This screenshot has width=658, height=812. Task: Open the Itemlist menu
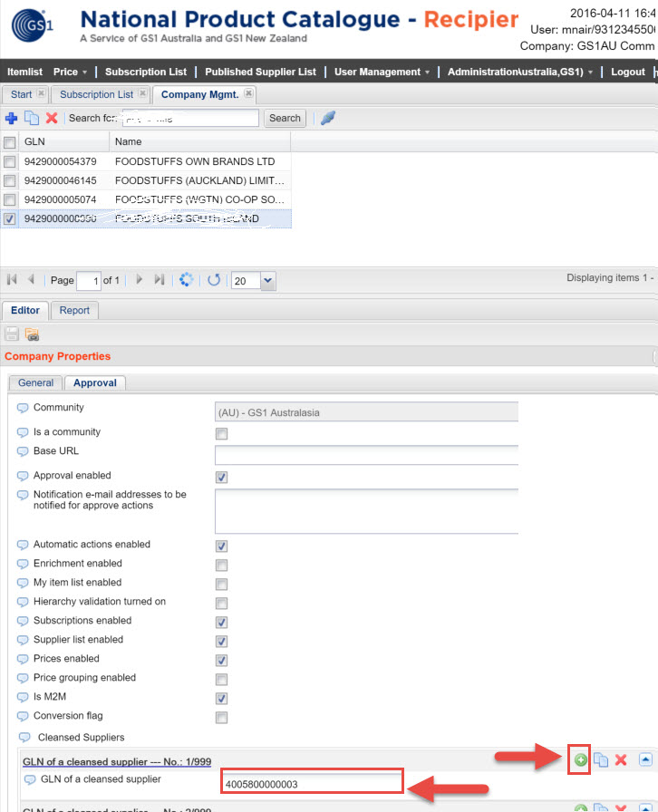tap(24, 72)
